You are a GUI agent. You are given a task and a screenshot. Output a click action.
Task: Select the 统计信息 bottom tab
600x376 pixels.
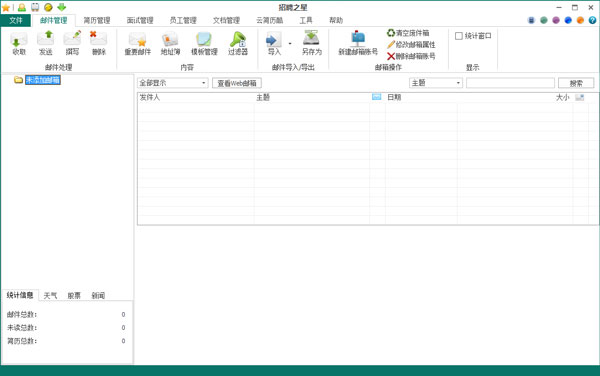[20, 295]
